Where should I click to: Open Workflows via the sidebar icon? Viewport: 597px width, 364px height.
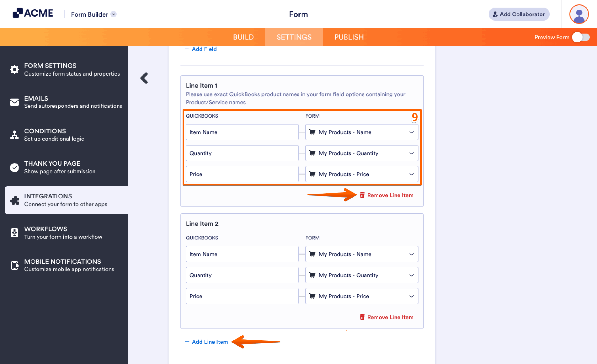click(x=14, y=233)
